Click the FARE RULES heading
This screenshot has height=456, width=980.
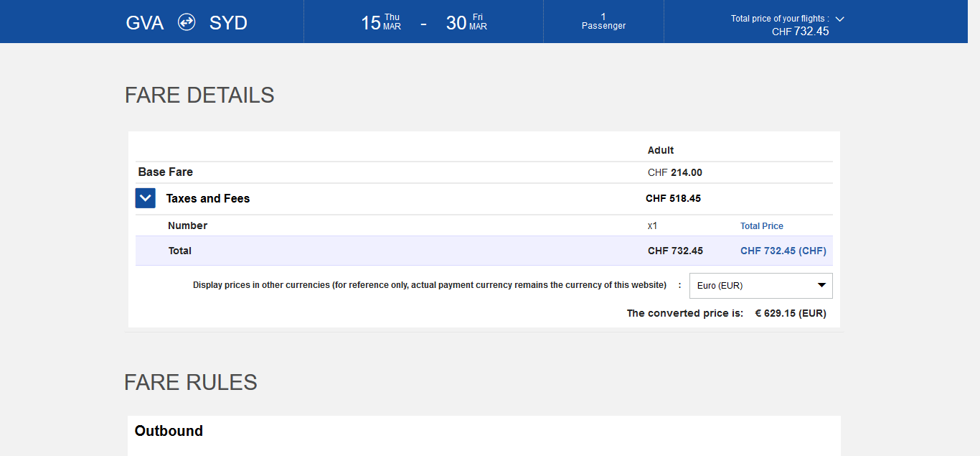(191, 382)
